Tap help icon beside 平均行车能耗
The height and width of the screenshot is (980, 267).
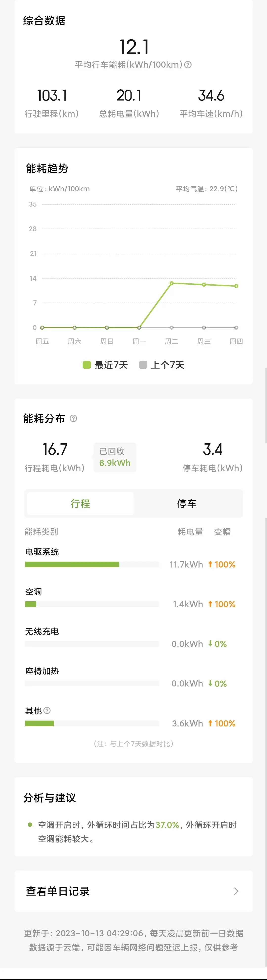188,65
